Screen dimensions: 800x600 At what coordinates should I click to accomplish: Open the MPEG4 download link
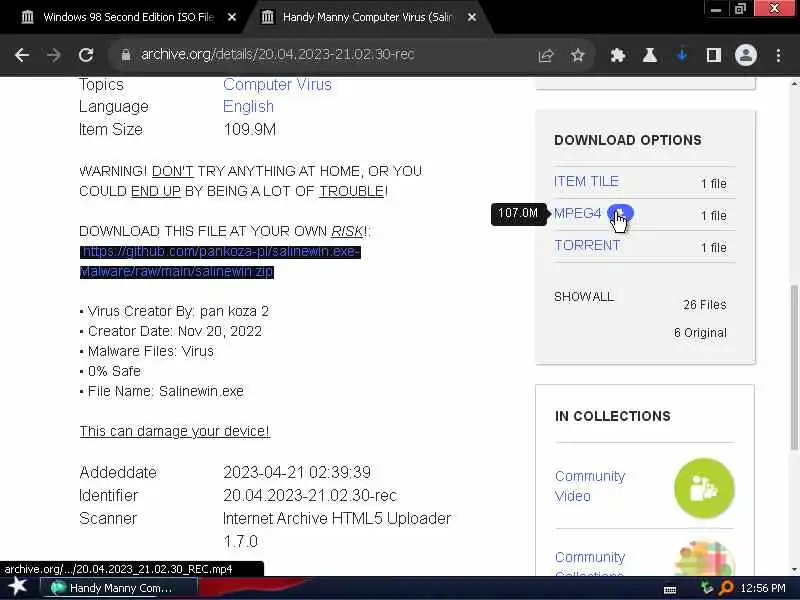point(578,213)
